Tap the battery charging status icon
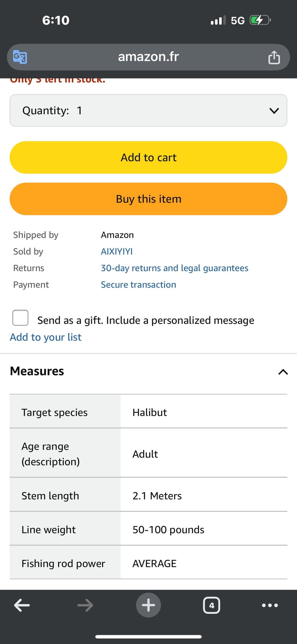Screen dimensions: 297x644 coord(260,20)
